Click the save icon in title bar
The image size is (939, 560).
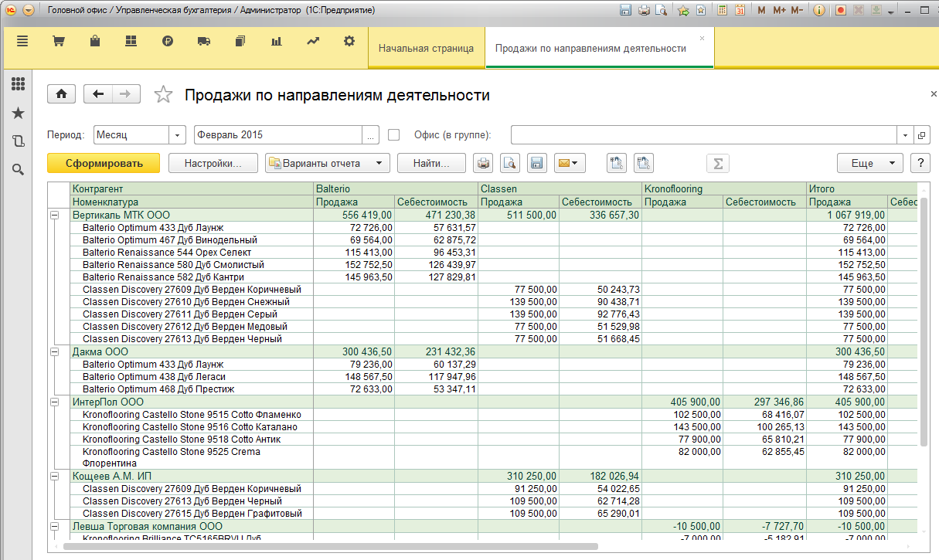627,11
